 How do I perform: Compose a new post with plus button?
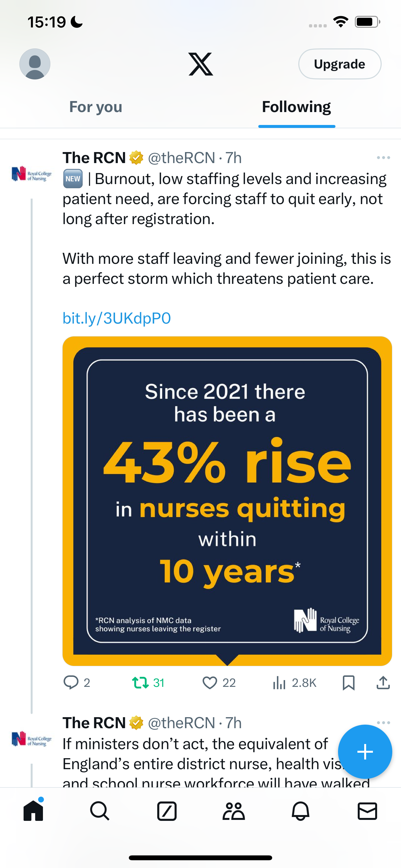pos(365,751)
